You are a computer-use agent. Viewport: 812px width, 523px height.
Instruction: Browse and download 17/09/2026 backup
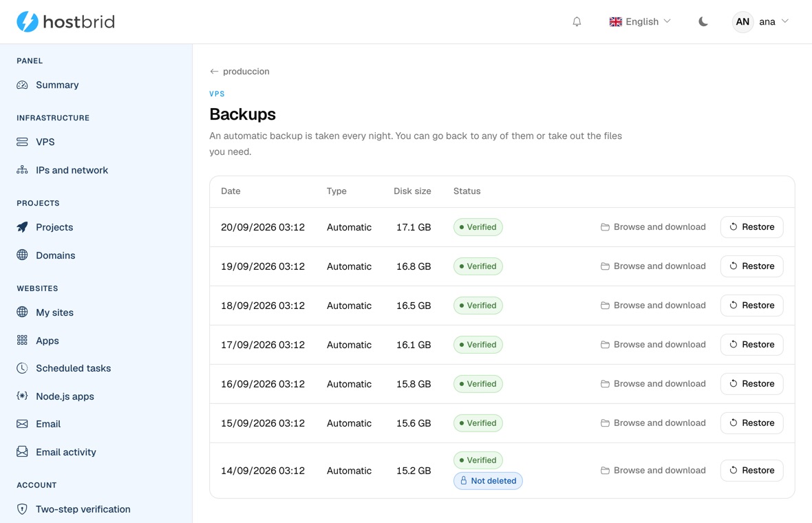[x=653, y=344]
